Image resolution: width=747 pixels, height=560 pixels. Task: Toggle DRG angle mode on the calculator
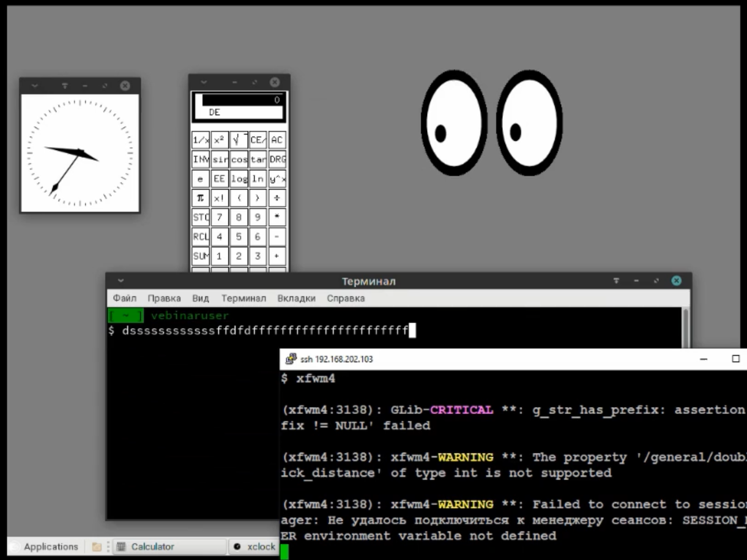point(277,159)
